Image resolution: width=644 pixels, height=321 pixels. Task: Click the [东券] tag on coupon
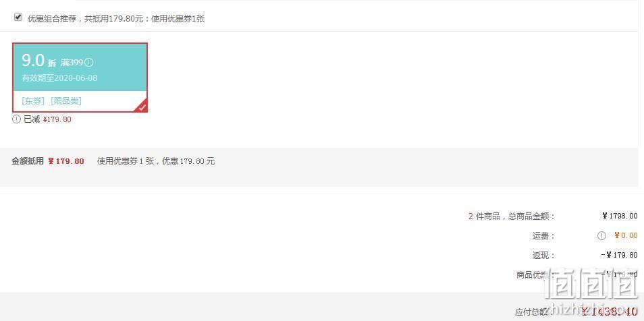click(33, 101)
